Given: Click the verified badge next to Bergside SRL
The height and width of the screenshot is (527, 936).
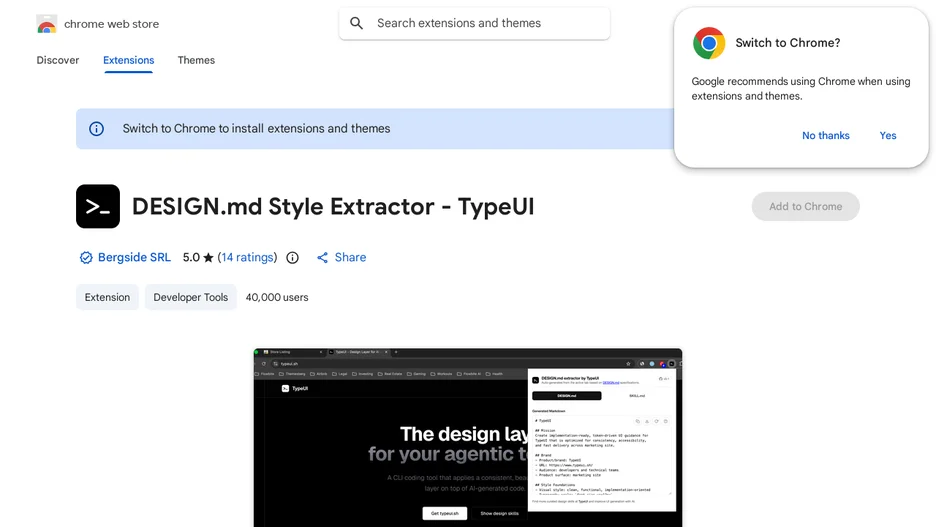Looking at the screenshot, I should (86, 258).
